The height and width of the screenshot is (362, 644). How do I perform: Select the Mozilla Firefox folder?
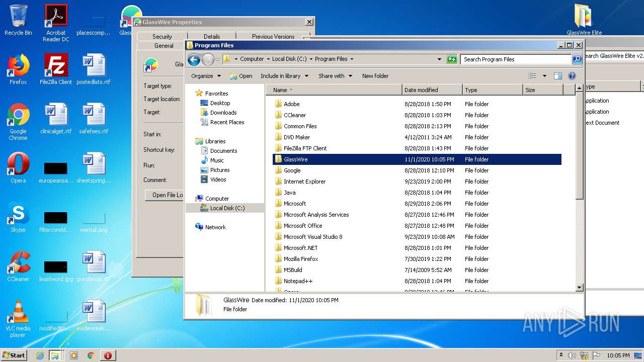(301, 259)
